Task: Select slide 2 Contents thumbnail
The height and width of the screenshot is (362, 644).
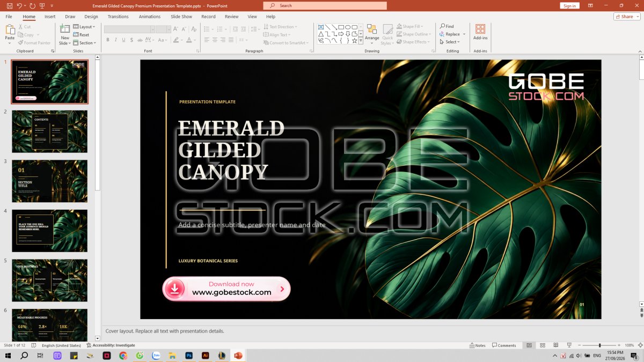Action: [49, 131]
